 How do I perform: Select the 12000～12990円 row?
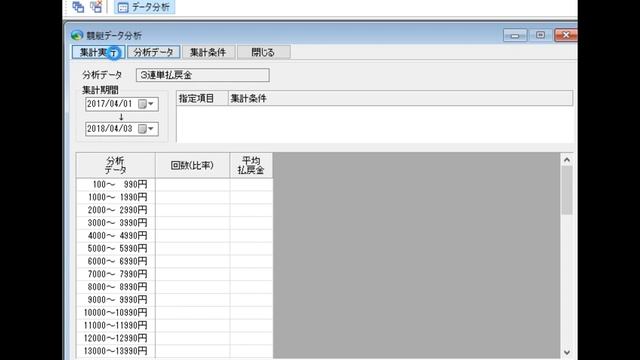pyautogui.click(x=174, y=338)
